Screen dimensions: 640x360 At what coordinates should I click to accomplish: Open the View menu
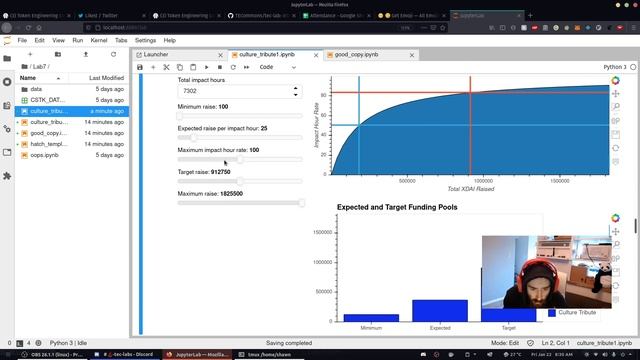(58, 40)
